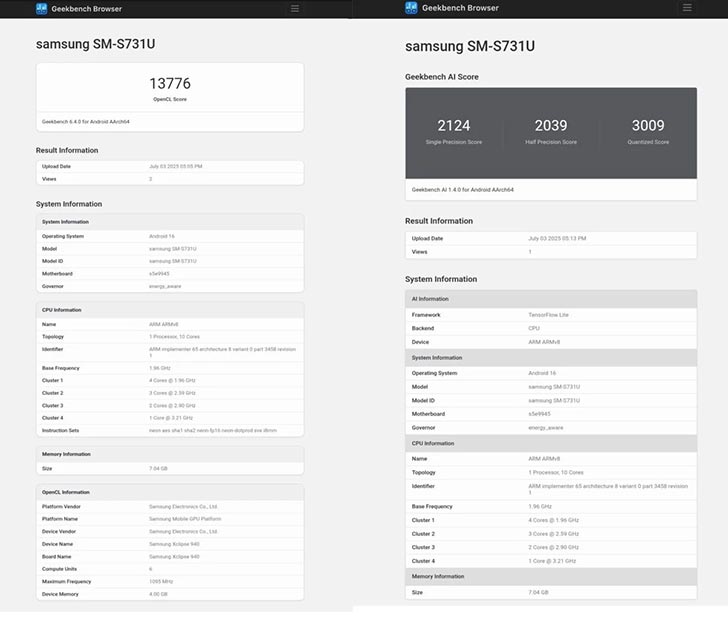Click the Geekbench logo on the AI score page
Image resolution: width=728 pixels, height=619 pixels.
coord(411,7)
